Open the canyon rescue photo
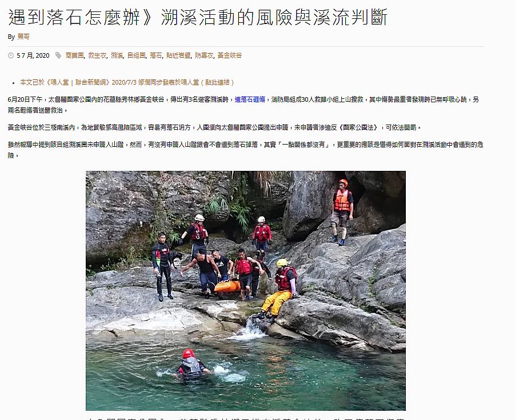515x420 pixels. (246, 291)
